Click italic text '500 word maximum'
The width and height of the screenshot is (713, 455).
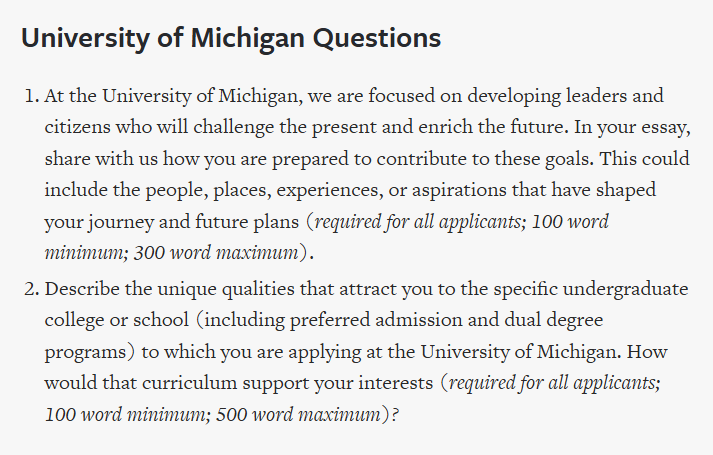(298, 415)
